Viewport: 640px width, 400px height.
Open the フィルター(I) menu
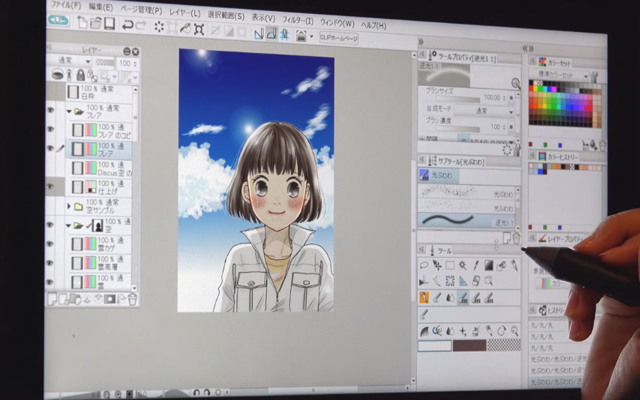point(296,20)
